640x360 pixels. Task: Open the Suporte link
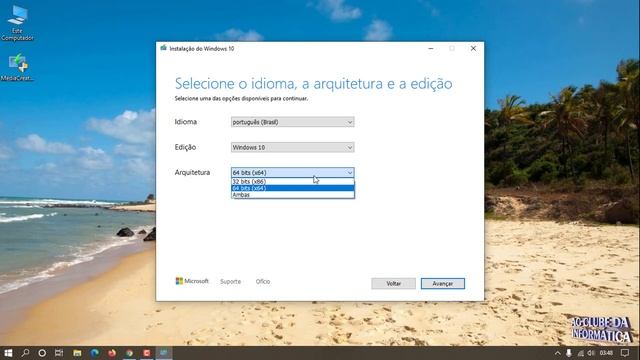tap(230, 282)
